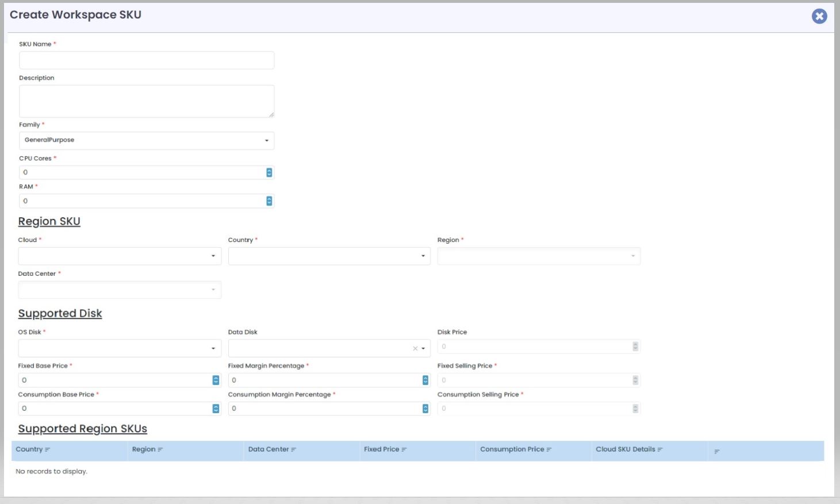Open the Fixed Price column filter icon
The image size is (840, 504).
tap(404, 450)
